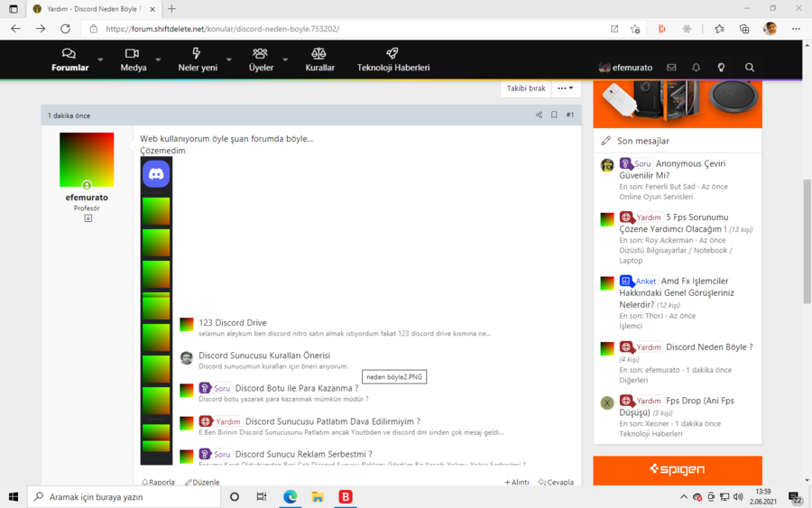812x508 pixels.
Task: Open the Neler yeni section
Action: click(198, 60)
